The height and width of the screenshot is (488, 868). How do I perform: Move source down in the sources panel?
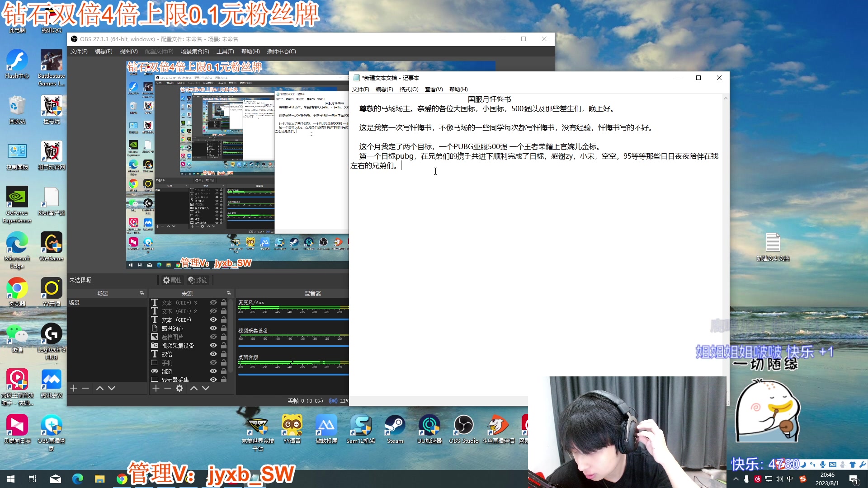pos(206,388)
